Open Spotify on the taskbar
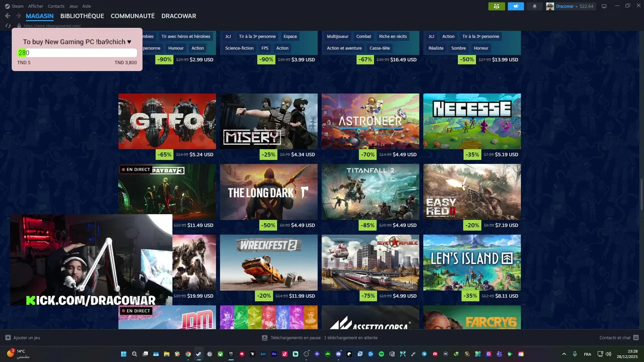The image size is (644, 362). point(381,354)
